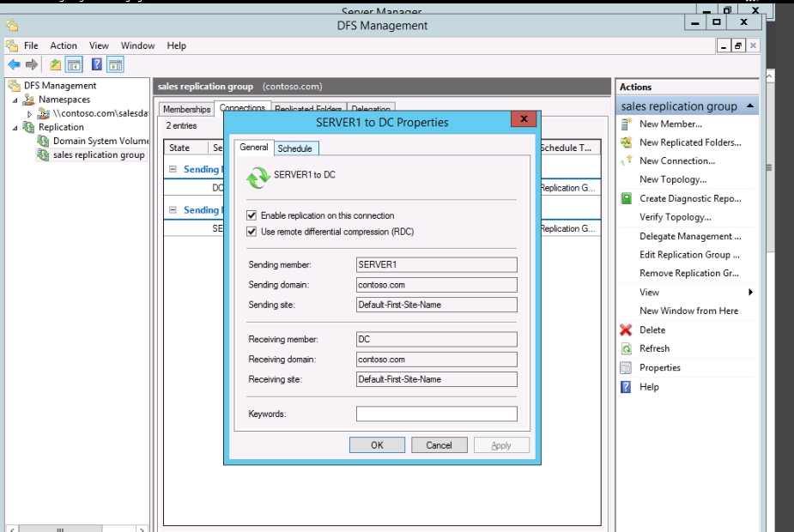Click the Receiving domain field
The width and height of the screenshot is (794, 532).
tap(437, 360)
